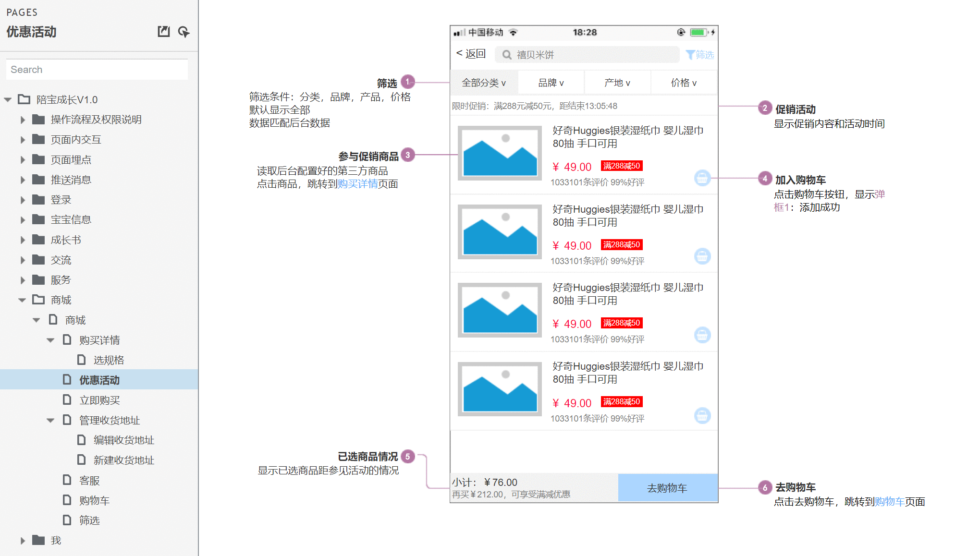Screen dimensions: 980x556
Task: Add second product to cart via cart icon
Action: click(x=702, y=256)
